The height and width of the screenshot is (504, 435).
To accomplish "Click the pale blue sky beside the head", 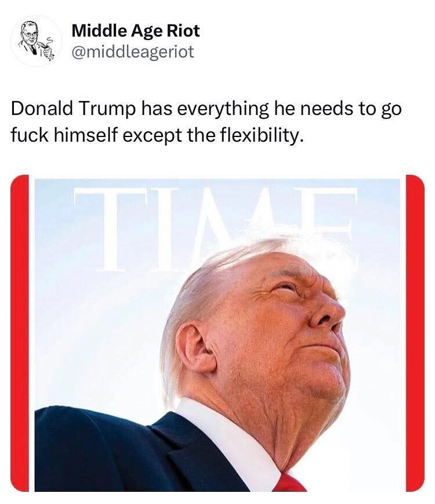I will point(96,322).
